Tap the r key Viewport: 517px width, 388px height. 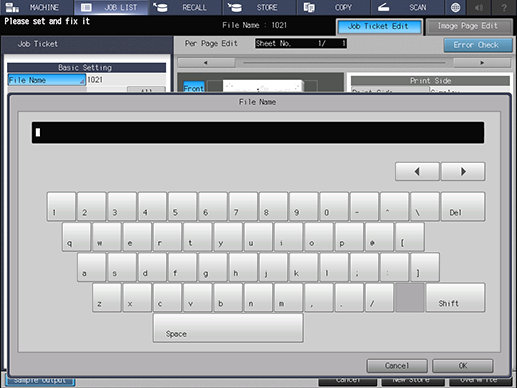(x=167, y=237)
